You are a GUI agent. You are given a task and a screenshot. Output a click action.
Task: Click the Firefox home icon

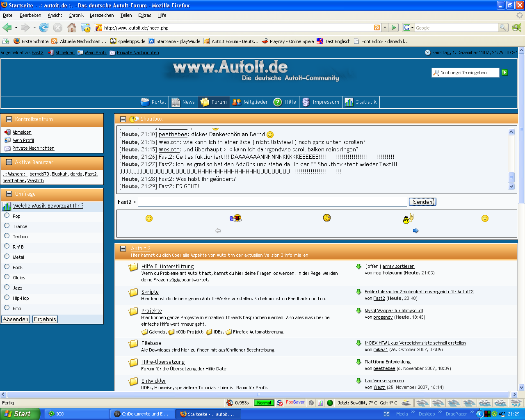72,27
